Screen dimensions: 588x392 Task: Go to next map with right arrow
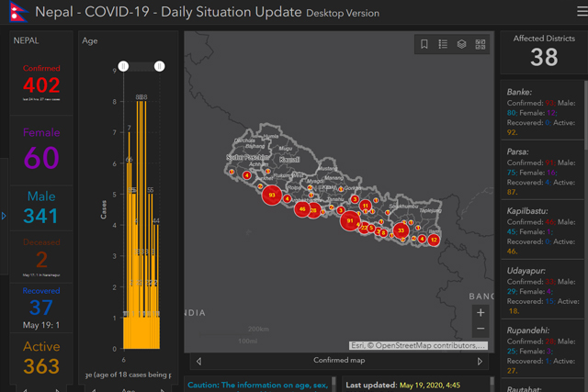pos(480,361)
